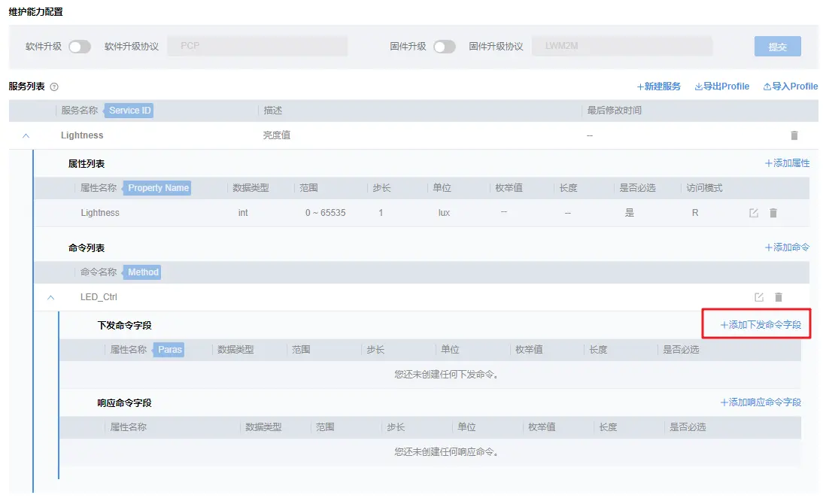The height and width of the screenshot is (504, 823).
Task: Open the 固件升级协议 LWM2M dropdown
Action: 622,46
